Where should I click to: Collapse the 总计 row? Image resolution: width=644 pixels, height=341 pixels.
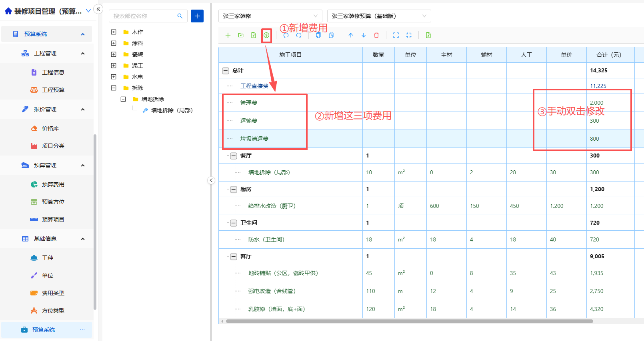(x=226, y=70)
